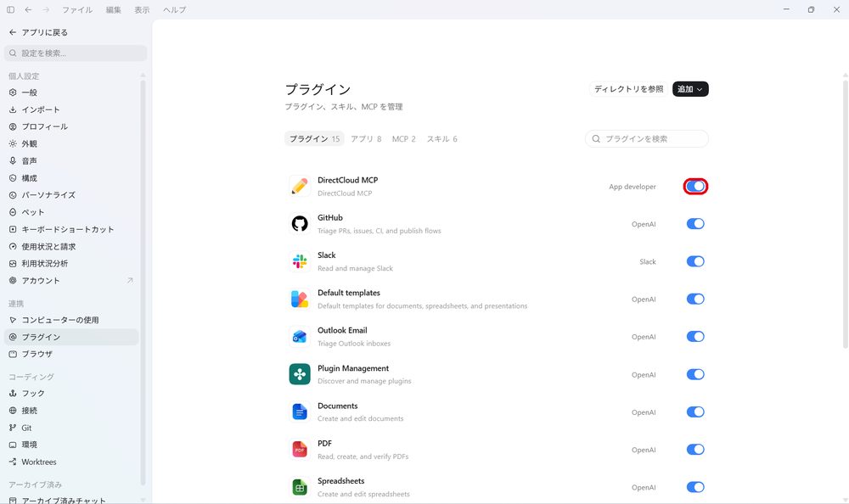
Task: Open the 追加 dropdown button
Action: [690, 89]
